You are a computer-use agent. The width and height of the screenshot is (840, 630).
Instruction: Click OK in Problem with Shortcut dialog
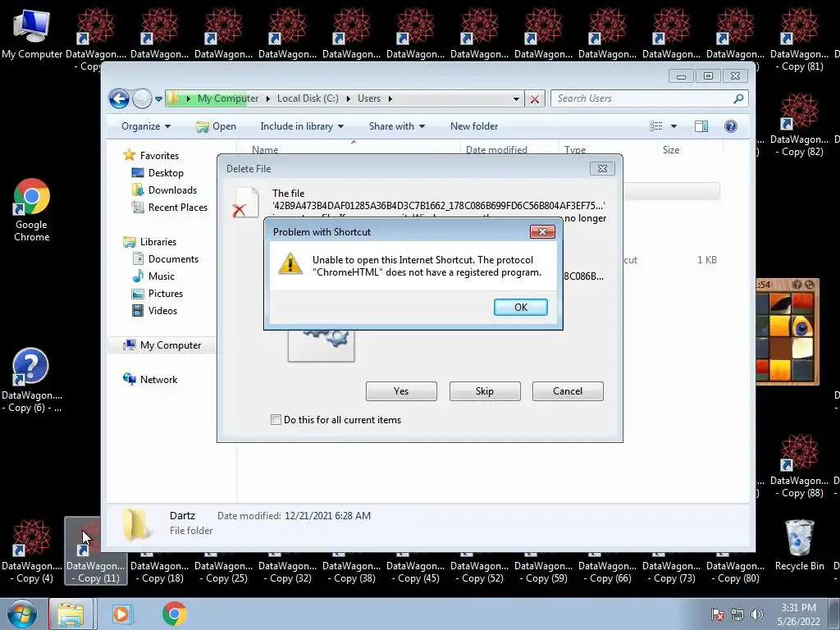point(520,307)
